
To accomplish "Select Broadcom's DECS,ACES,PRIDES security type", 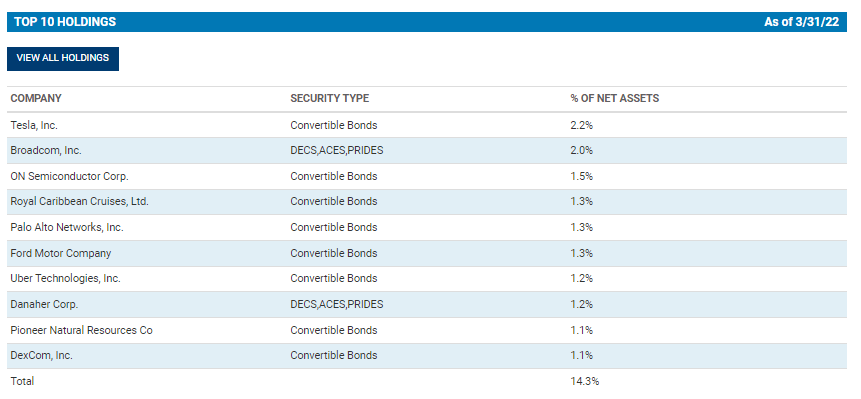I will coord(337,150).
